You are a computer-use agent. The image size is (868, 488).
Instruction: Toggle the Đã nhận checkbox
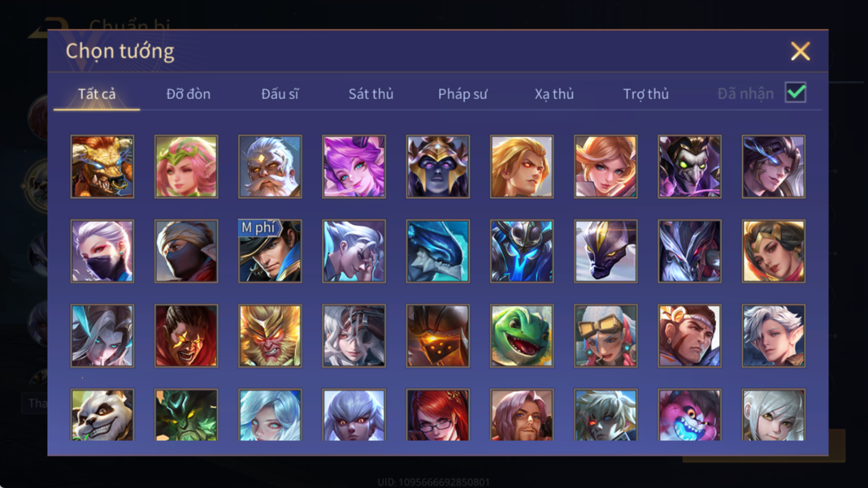coord(795,93)
